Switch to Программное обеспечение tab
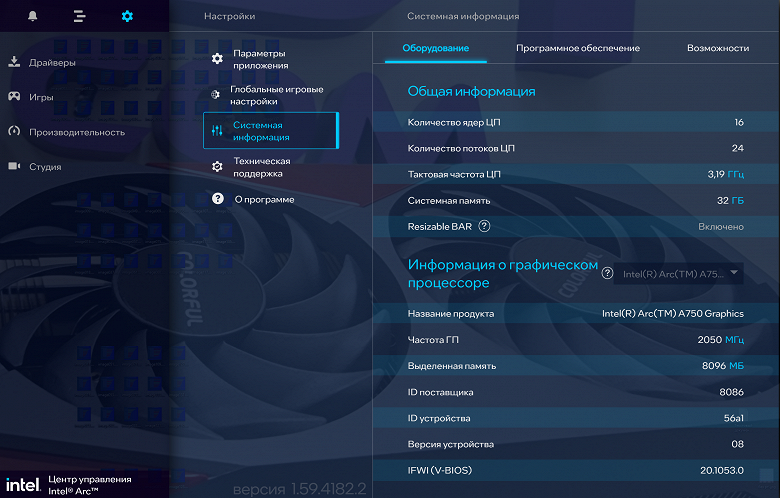The width and height of the screenshot is (780, 498). pos(578,48)
